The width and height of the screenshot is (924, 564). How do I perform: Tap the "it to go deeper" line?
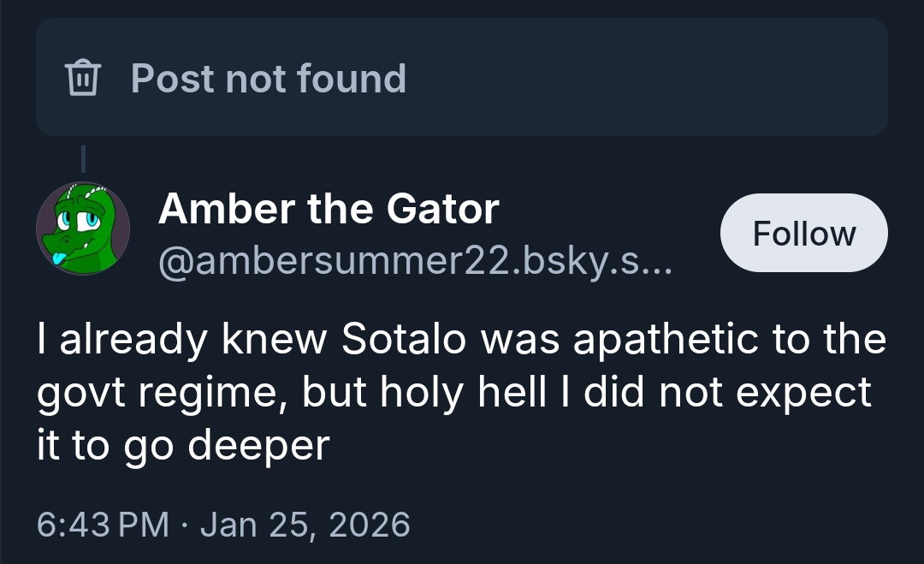pos(183,445)
